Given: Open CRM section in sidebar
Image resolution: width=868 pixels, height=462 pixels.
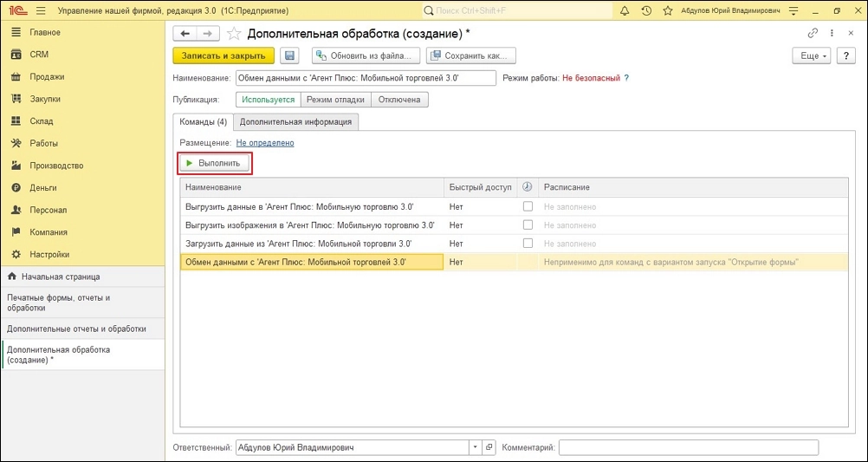Looking at the screenshot, I should (82, 55).
